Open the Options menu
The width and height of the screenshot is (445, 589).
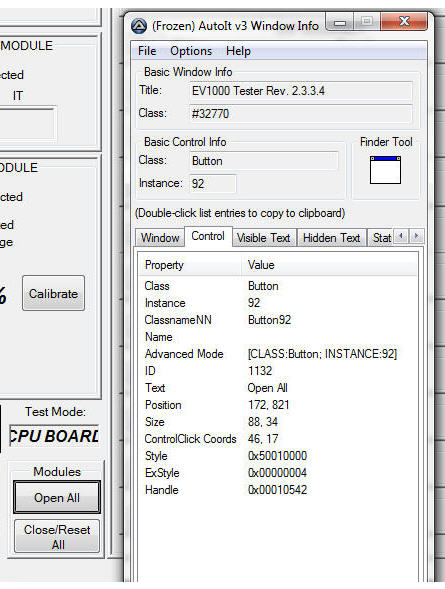pyautogui.click(x=191, y=51)
